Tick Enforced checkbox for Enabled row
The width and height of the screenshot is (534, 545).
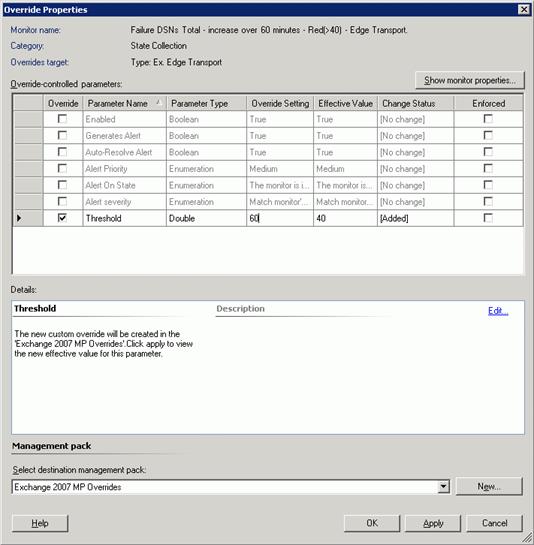(488, 119)
